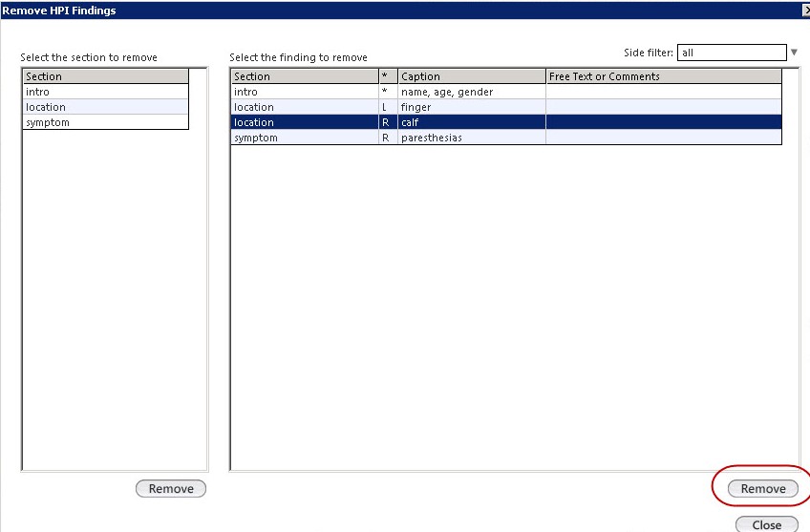Click the Caption column header
The image size is (810, 532).
point(472,76)
